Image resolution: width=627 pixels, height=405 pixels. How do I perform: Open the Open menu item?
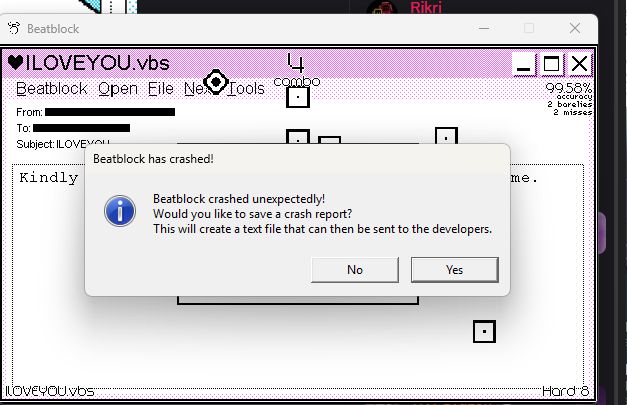tap(118, 89)
